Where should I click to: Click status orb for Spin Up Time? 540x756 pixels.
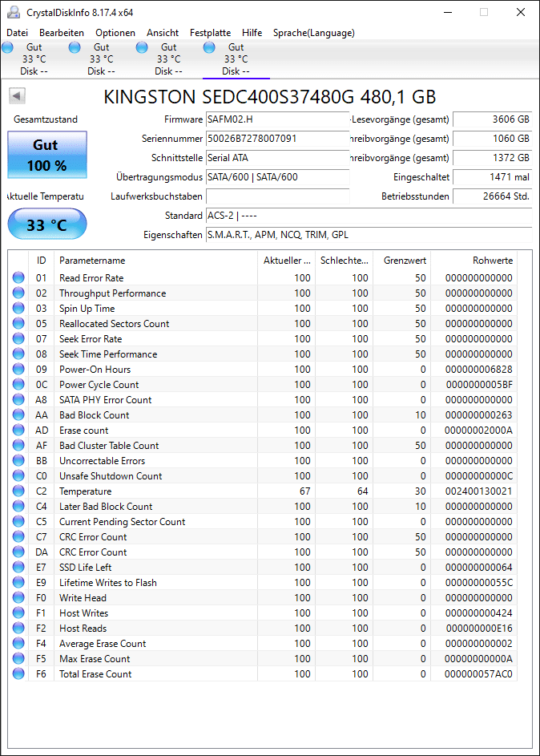18,308
